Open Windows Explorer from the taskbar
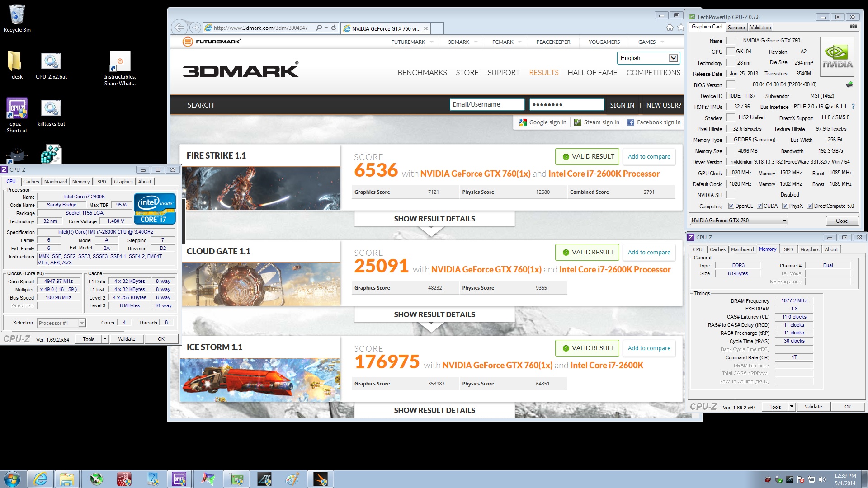This screenshot has width=868, height=488. (x=67, y=479)
